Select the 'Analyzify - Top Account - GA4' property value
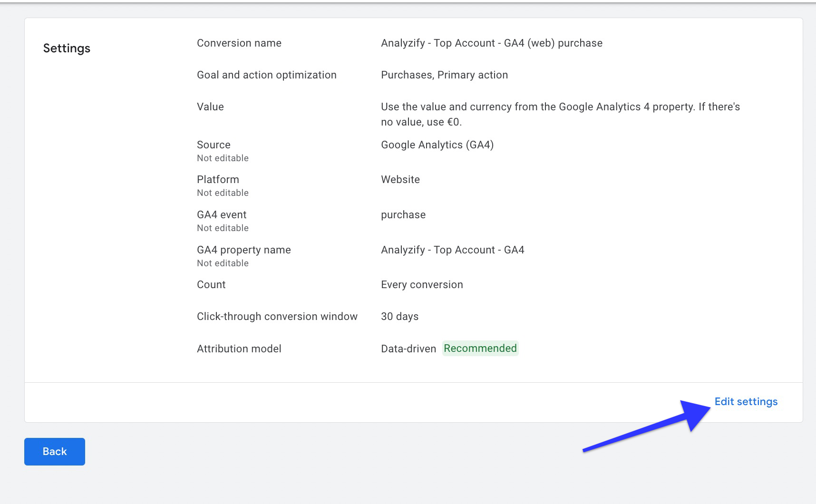The height and width of the screenshot is (504, 816). tap(453, 250)
